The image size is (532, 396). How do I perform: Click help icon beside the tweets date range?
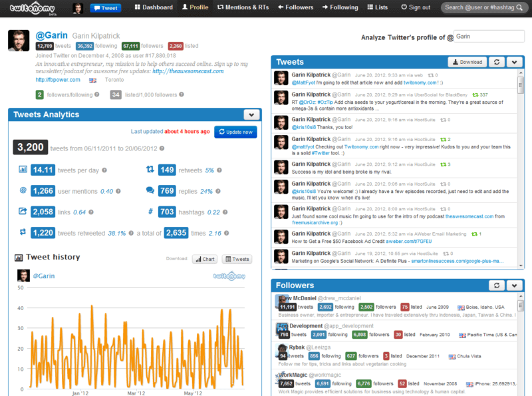point(162,148)
